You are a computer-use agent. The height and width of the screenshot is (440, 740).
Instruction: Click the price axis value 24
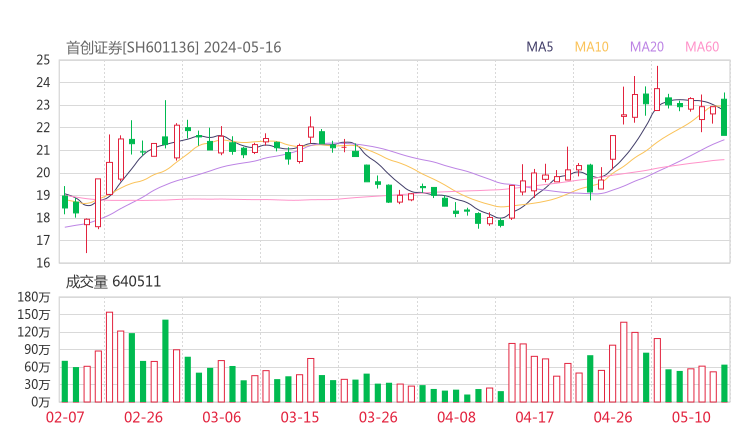pos(43,83)
